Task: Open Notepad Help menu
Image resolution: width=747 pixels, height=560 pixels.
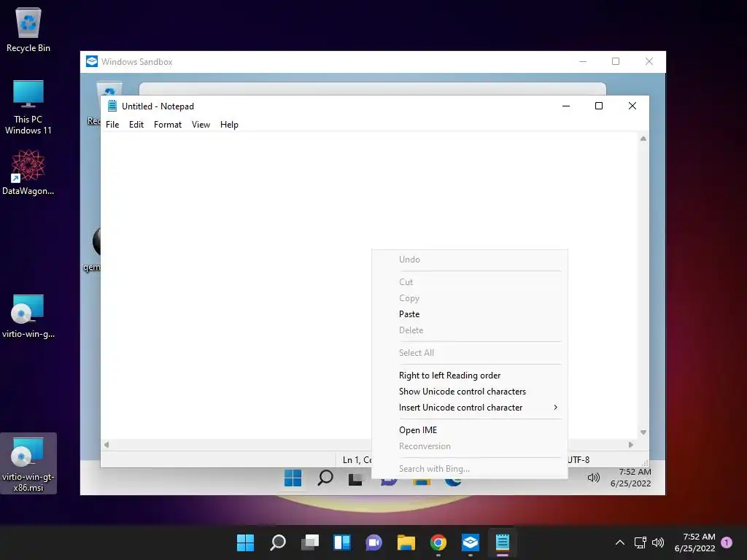Action: (x=229, y=124)
